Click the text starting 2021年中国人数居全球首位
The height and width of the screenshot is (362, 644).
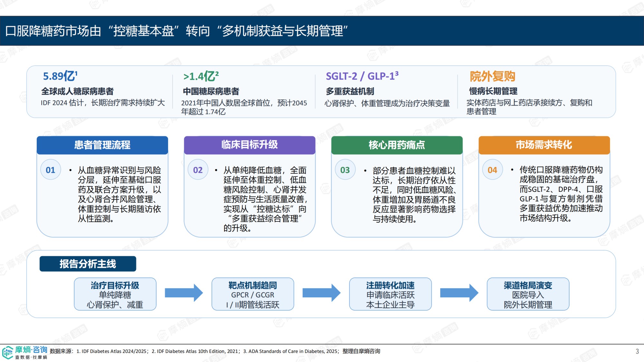pyautogui.click(x=244, y=107)
